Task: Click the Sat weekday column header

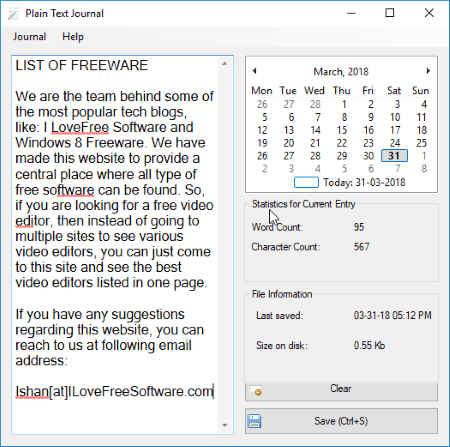Action: click(x=394, y=91)
